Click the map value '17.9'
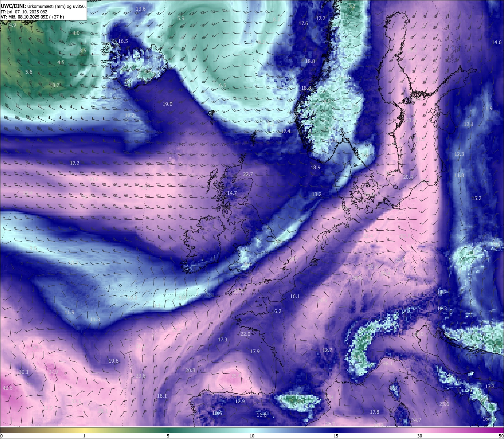The image size is (504, 439). (x=255, y=351)
